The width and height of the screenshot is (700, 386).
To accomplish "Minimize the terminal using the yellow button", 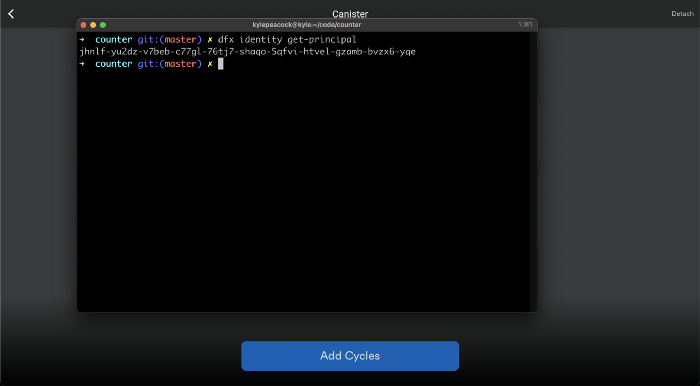I will tap(93, 25).
